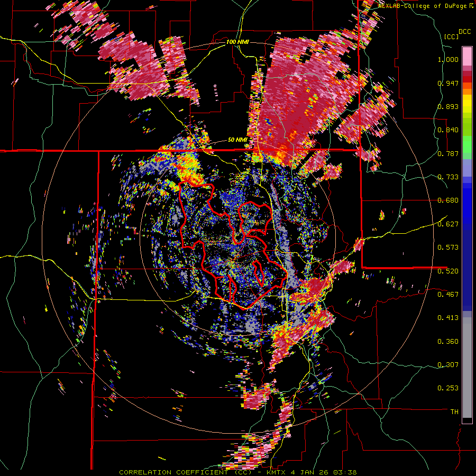
Task: Click the 0.893 color scale value
Action: pyautogui.click(x=448, y=106)
